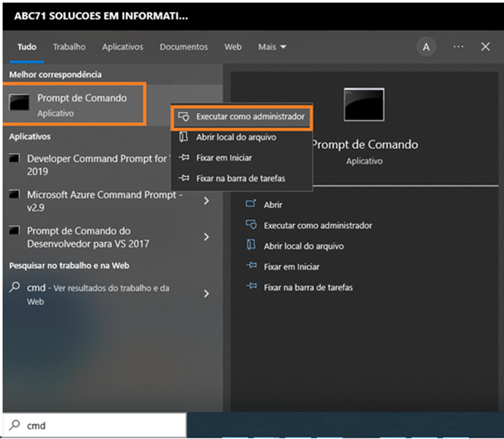
Task: Click ABC71 SOLUCOES EM INFORMATI title text
Action: [x=101, y=16]
